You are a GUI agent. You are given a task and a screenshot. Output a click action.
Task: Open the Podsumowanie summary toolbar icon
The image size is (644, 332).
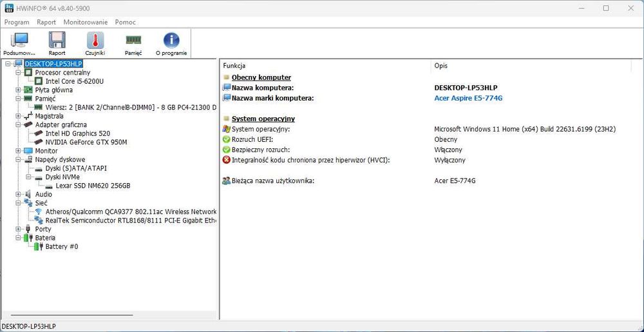19,40
